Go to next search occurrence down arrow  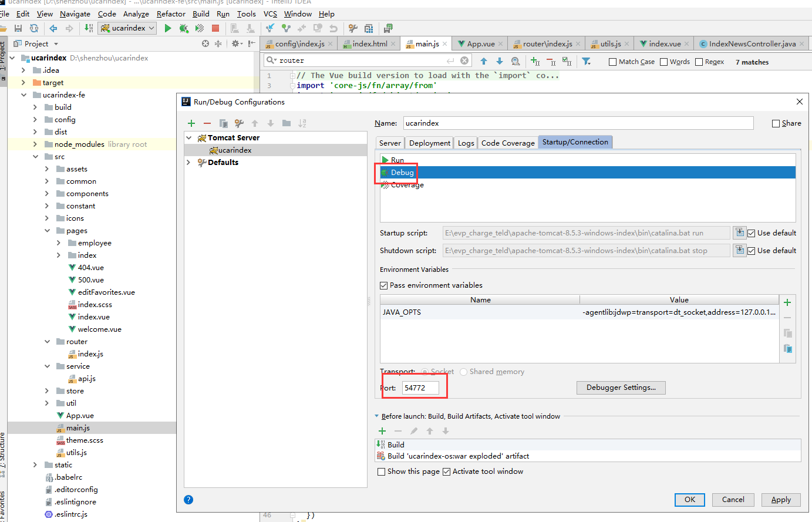click(500, 61)
